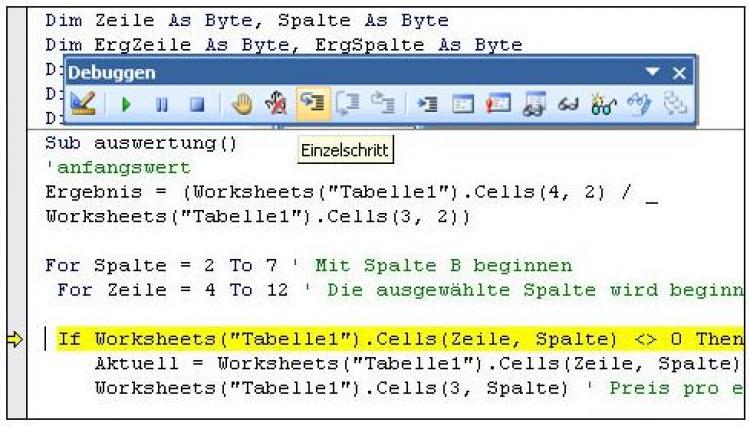
Task: Click the arrow-and-lines icon after the step icons
Action: tap(426, 103)
